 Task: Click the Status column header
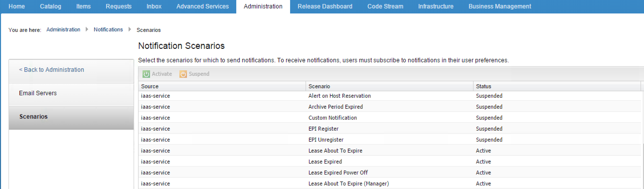pos(483,87)
